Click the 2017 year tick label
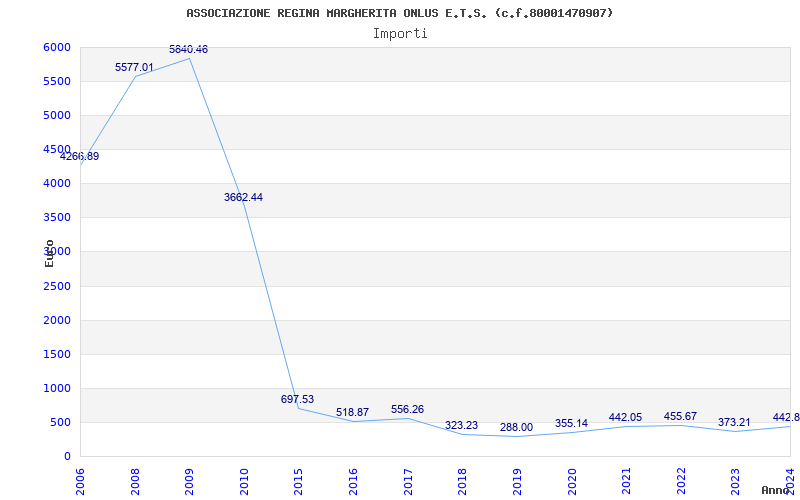Image resolution: width=800 pixels, height=500 pixels. [408, 482]
